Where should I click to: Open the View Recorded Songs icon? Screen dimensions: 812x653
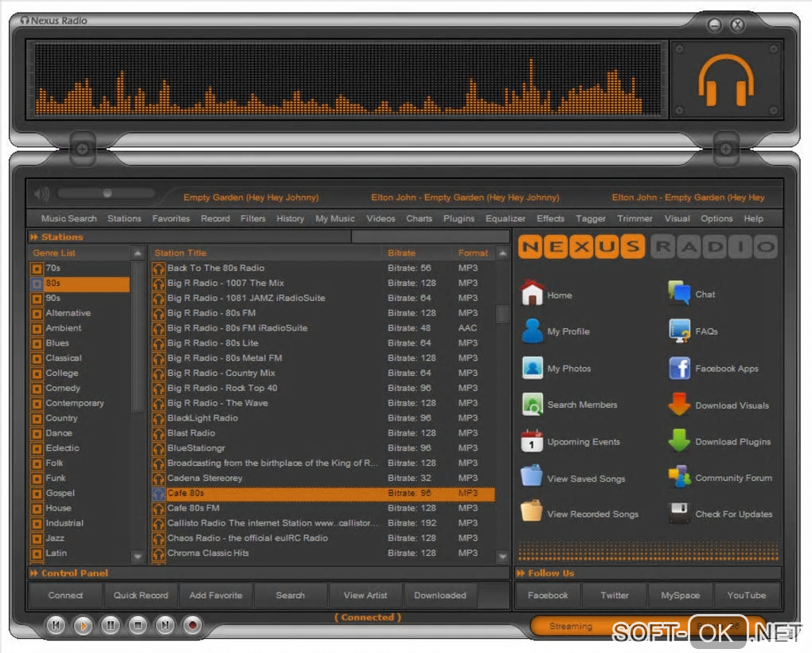[x=532, y=511]
